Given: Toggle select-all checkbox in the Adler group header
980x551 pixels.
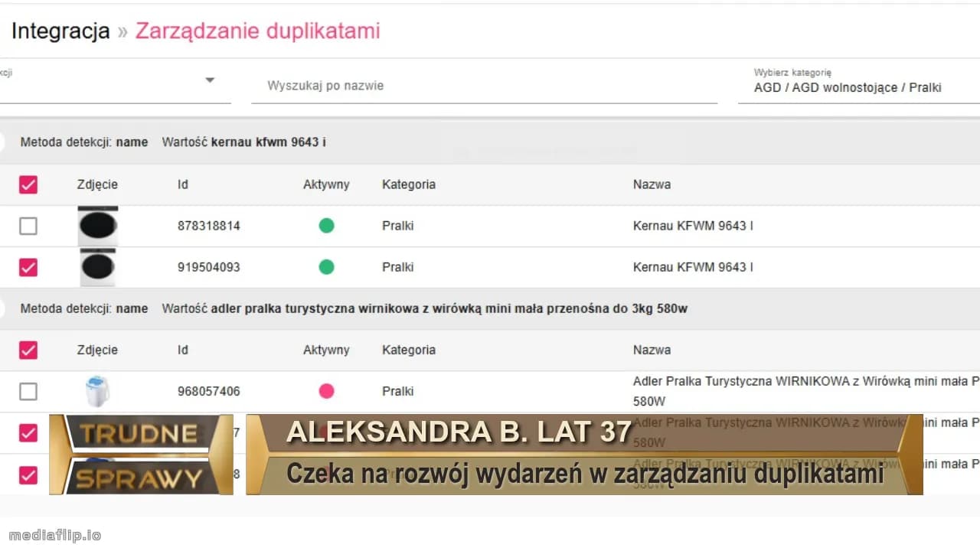Looking at the screenshot, I should [28, 350].
